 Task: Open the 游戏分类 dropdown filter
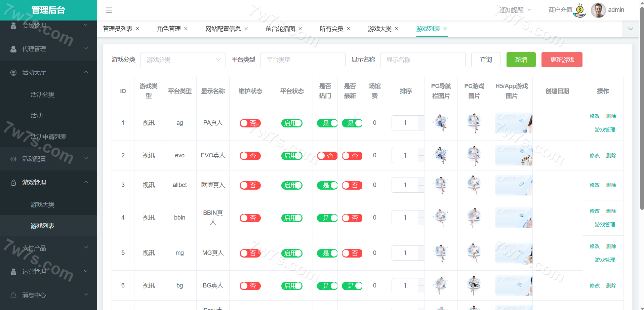183,60
